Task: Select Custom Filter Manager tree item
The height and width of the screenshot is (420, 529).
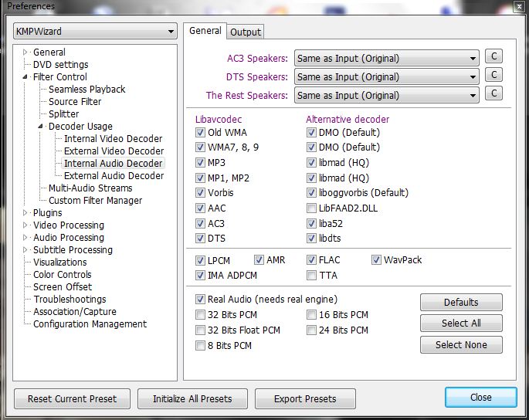Action: [x=96, y=201]
